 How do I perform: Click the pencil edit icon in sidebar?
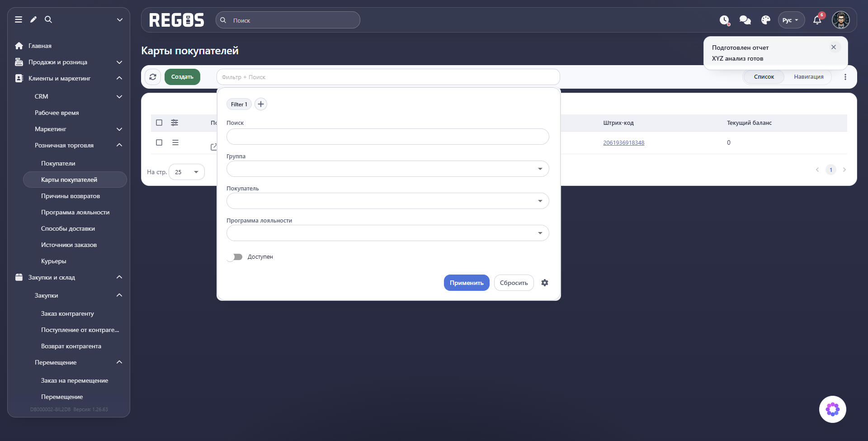click(x=33, y=19)
